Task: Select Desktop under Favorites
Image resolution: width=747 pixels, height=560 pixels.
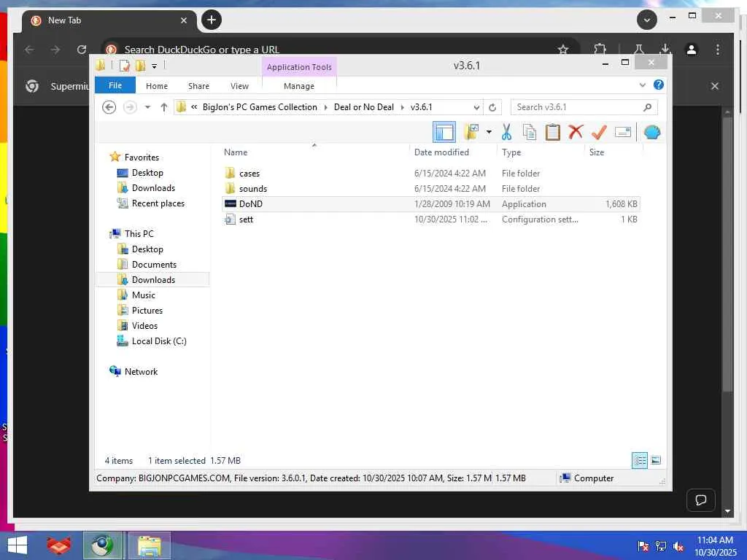Action: point(147,172)
